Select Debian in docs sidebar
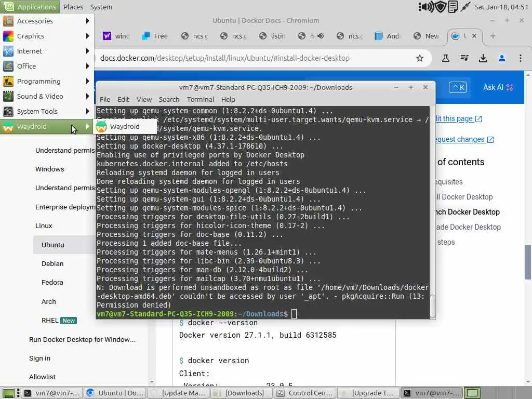This screenshot has height=399, width=532. [52, 263]
